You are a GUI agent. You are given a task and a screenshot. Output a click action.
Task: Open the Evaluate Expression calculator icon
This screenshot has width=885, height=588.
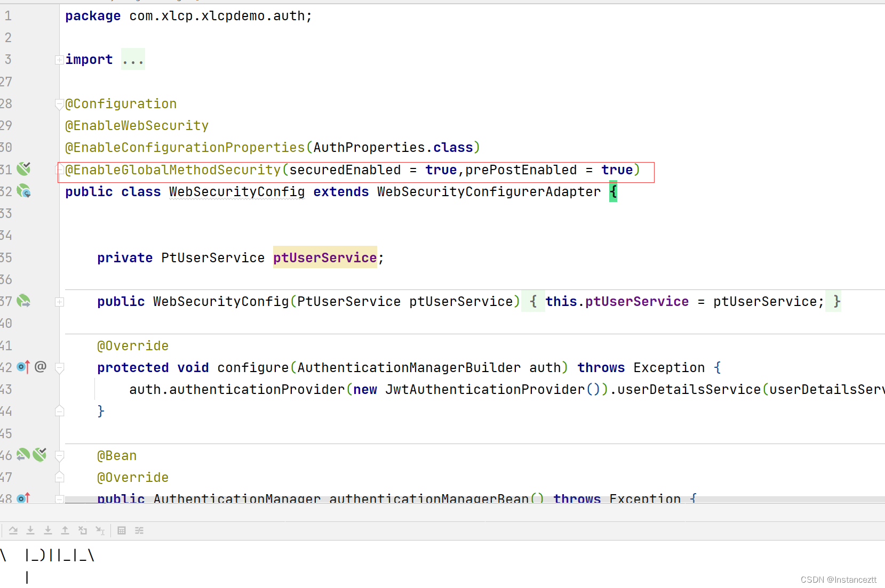point(122,530)
